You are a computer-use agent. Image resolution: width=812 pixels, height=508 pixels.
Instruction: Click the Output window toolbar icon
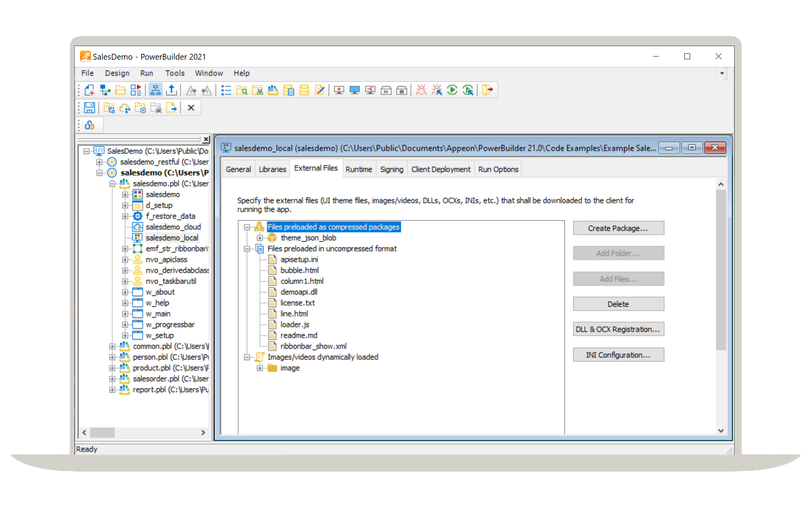[x=171, y=90]
